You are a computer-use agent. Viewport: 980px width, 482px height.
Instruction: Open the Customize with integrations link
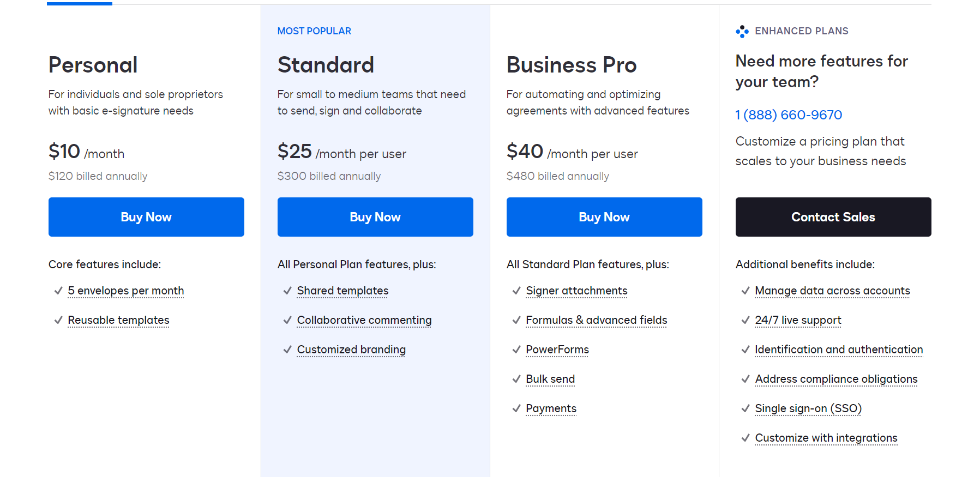(826, 438)
